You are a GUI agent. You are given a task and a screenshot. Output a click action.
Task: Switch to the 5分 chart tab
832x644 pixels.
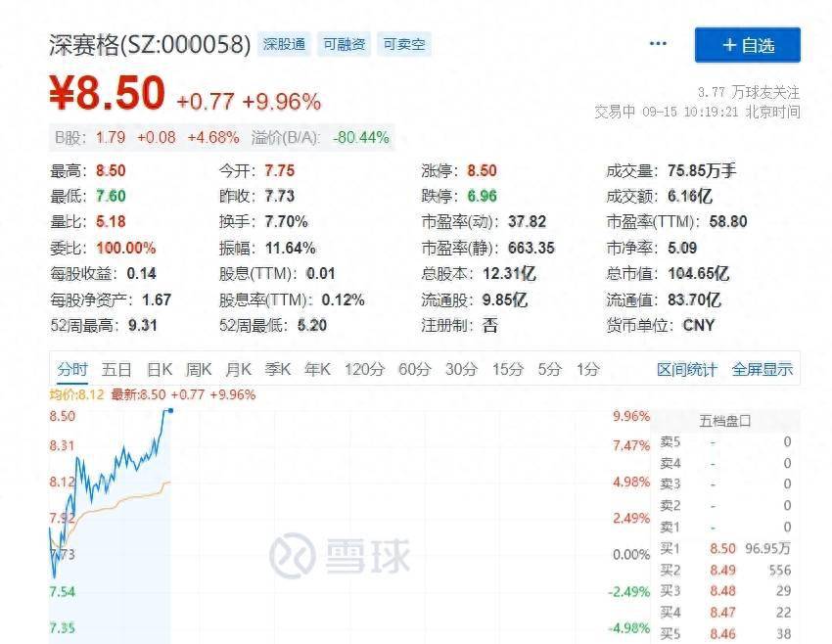coord(549,369)
